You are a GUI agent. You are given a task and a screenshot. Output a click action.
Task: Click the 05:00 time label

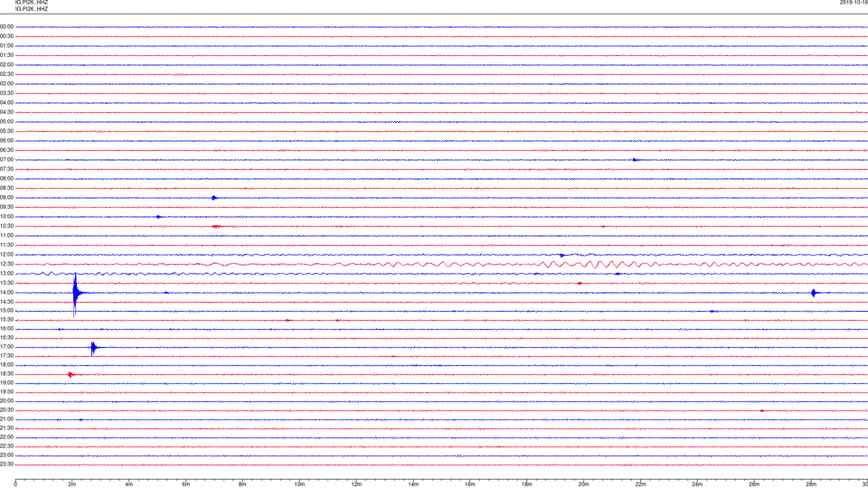[x=6, y=122]
